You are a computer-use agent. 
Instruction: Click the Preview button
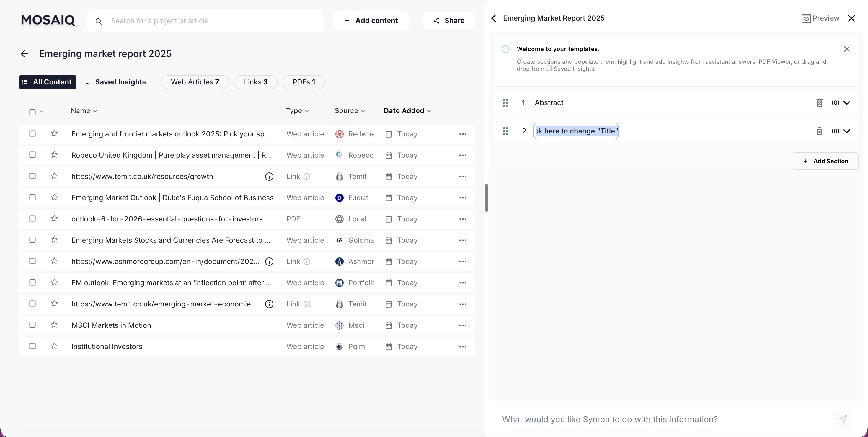(820, 18)
